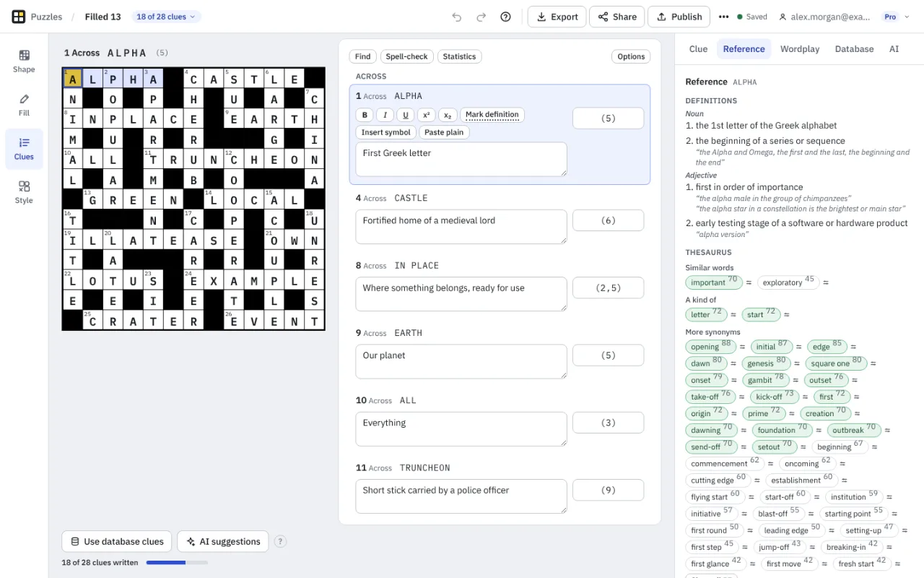Select grid cell 1 with letter A

click(x=72, y=78)
